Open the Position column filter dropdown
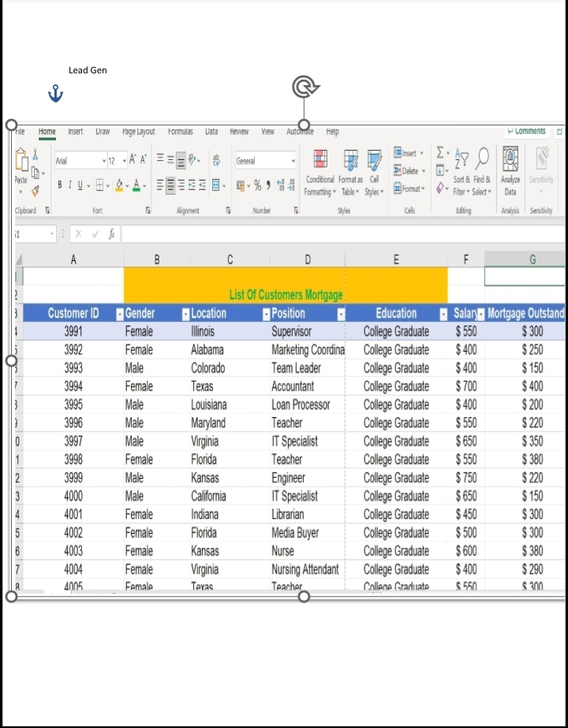 (342, 315)
